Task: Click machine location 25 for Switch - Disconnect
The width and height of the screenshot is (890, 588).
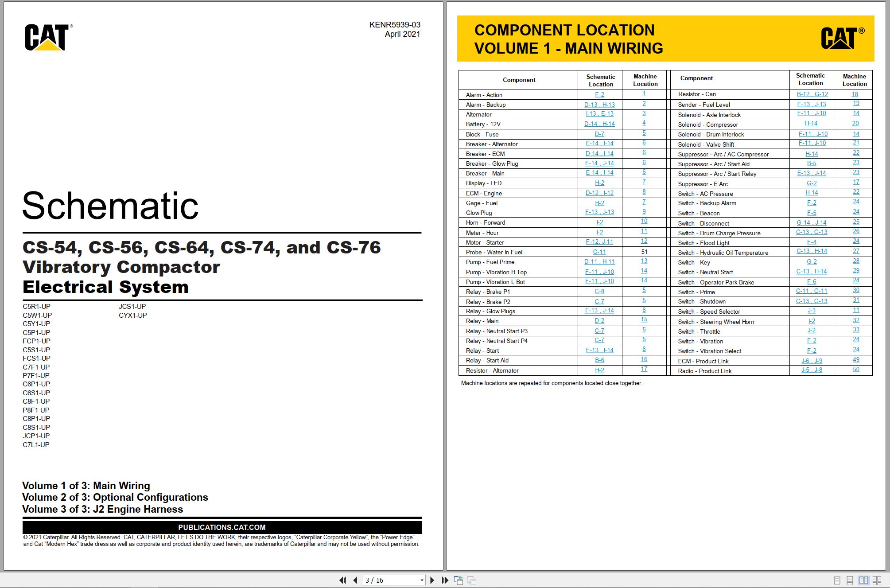Action: pyautogui.click(x=856, y=222)
